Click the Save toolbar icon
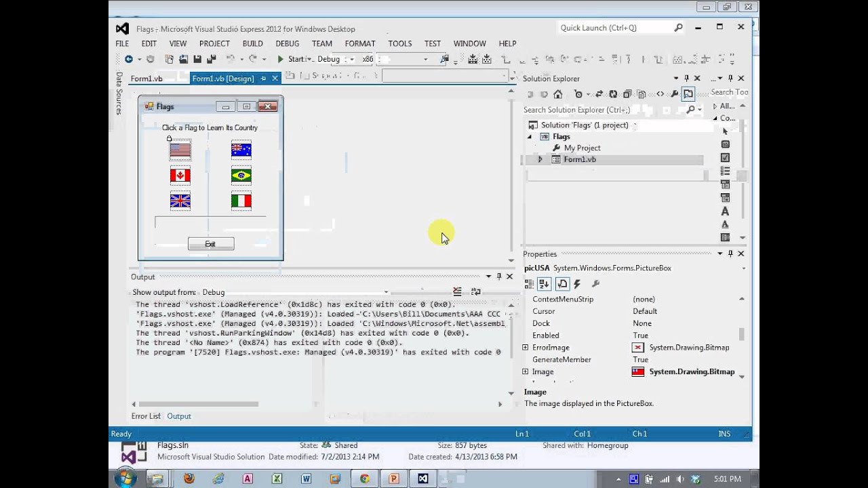 (197, 59)
